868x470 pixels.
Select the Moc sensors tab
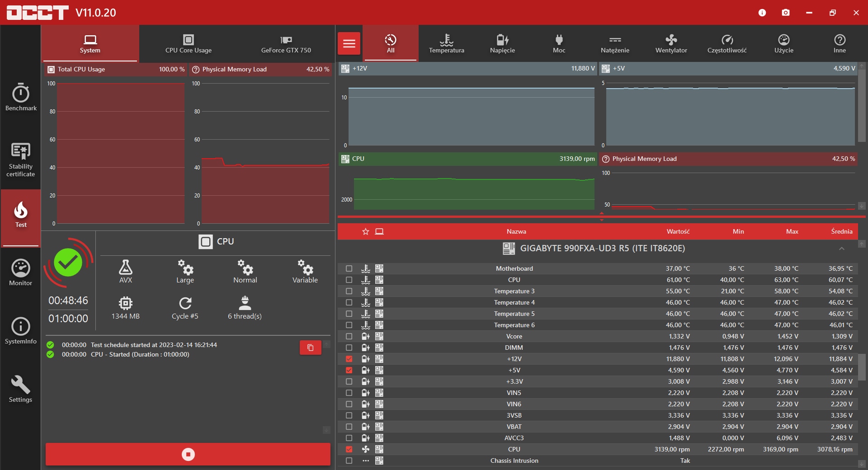click(x=559, y=43)
